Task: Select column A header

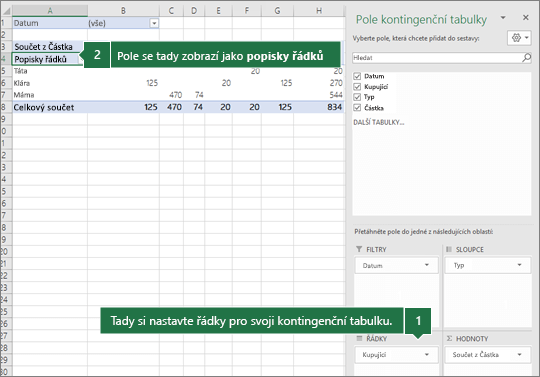Action: tap(50, 11)
